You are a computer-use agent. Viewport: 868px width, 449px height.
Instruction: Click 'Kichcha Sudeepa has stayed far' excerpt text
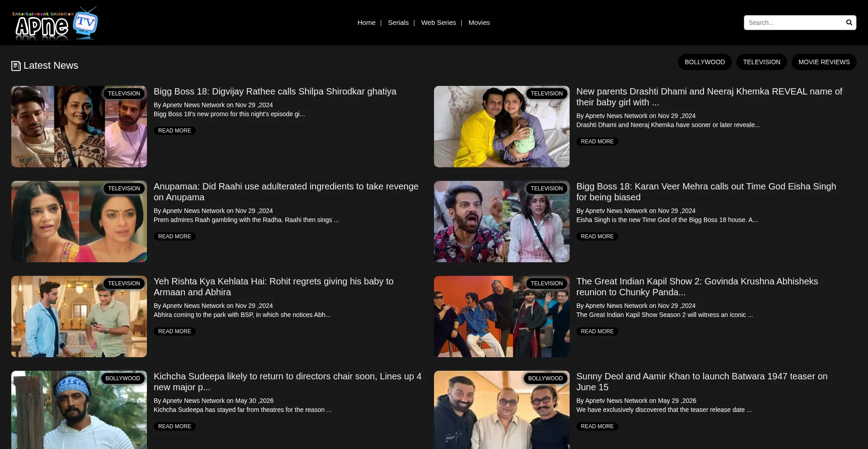point(242,410)
